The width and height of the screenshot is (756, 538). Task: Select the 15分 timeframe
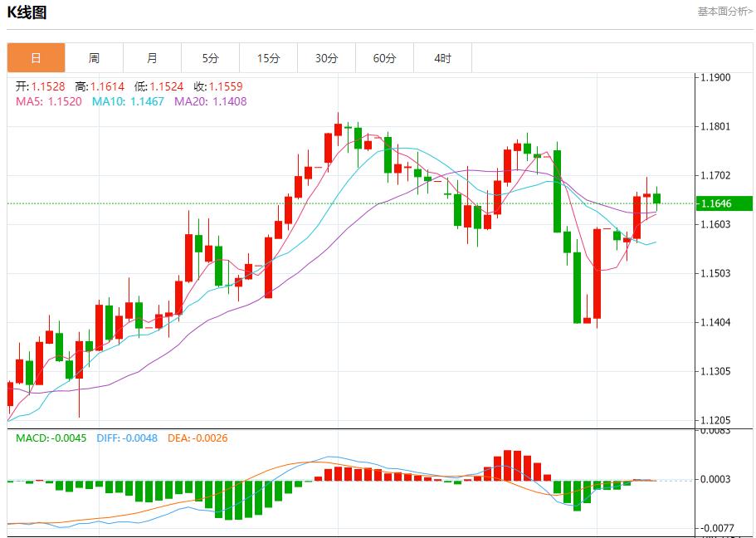268,57
